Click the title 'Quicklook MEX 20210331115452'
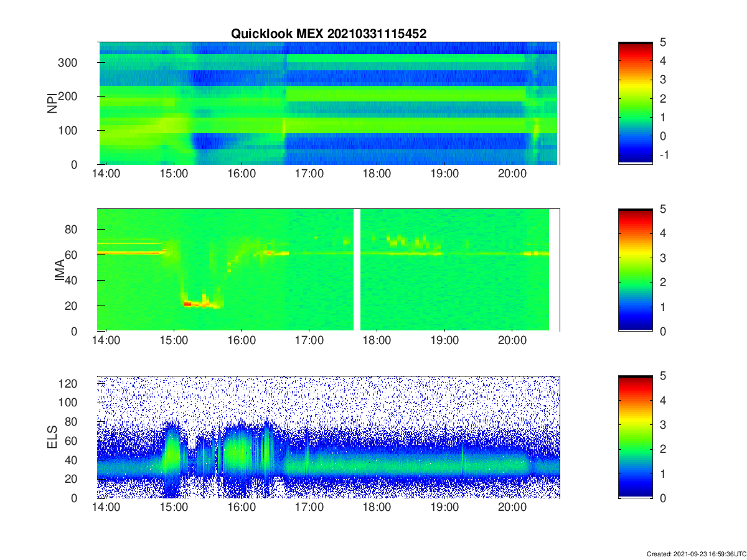Screen dimensions: 747x560 click(x=329, y=34)
